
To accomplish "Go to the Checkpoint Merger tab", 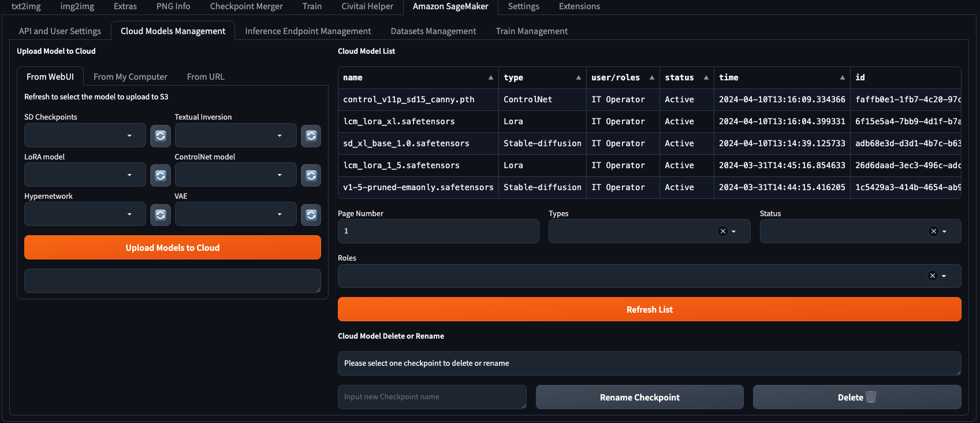I will point(247,6).
